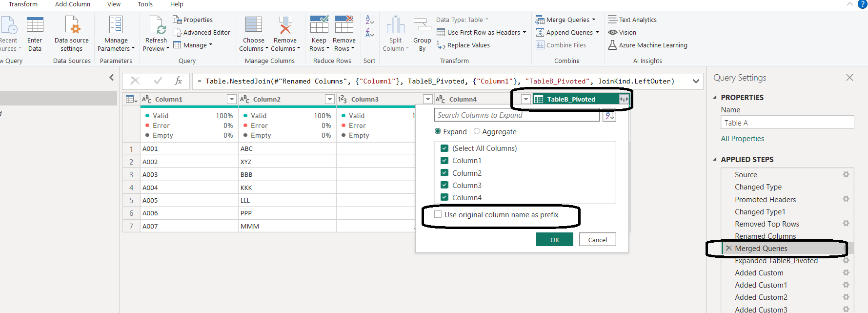Screen dimensions: 868x313
Task: Open the Help ribbon tab
Action: 177,4
